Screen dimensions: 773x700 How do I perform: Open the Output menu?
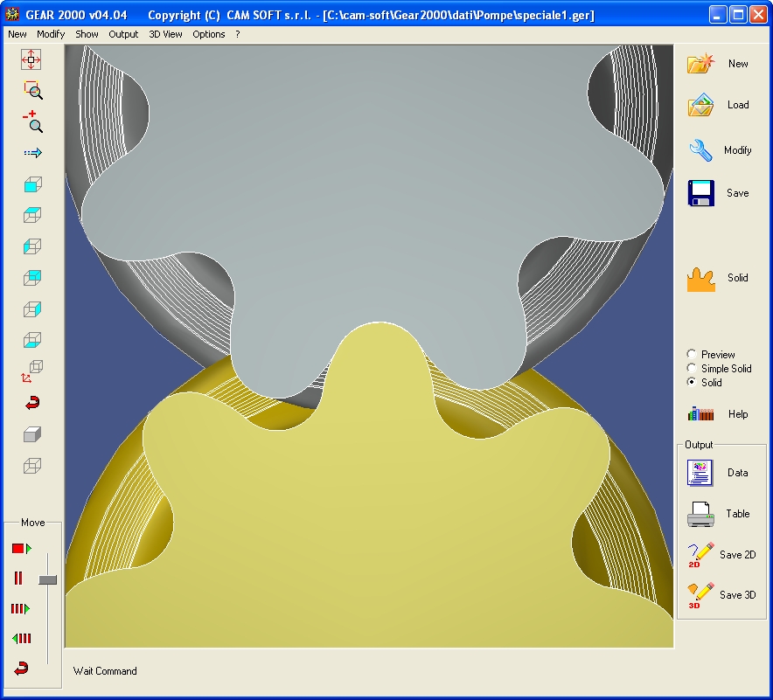click(123, 34)
